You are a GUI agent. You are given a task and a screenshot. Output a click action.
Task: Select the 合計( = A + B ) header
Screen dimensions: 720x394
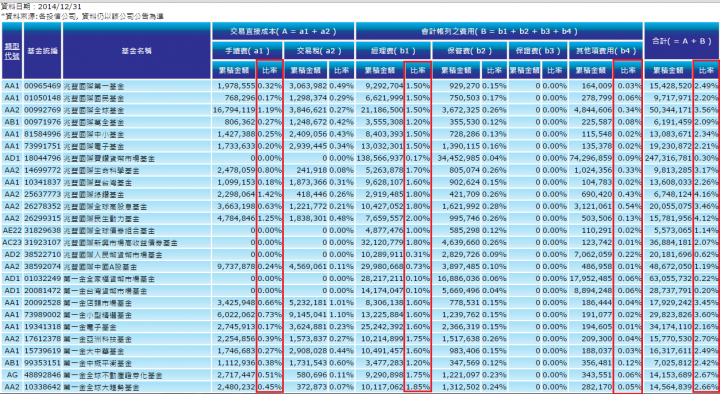tap(680, 41)
